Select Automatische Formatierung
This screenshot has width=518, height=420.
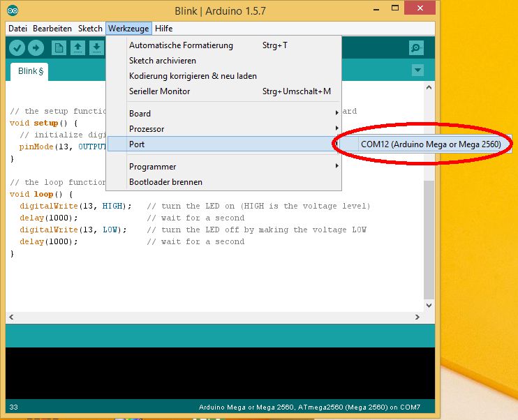point(224,45)
